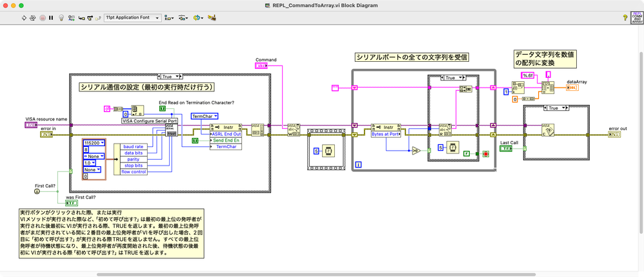Toggle Retain Wire Values in the toolbar
Viewport: 644px width, 277px height.
[72, 18]
